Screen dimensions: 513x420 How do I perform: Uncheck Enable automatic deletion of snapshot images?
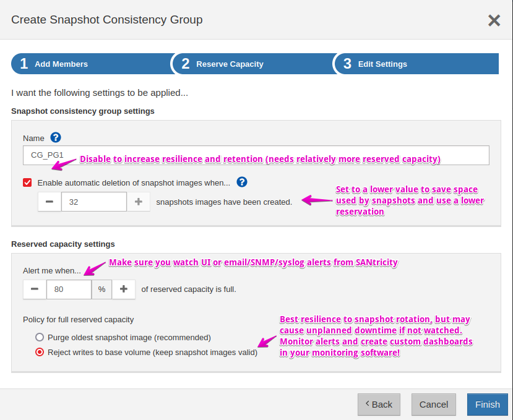coord(27,182)
